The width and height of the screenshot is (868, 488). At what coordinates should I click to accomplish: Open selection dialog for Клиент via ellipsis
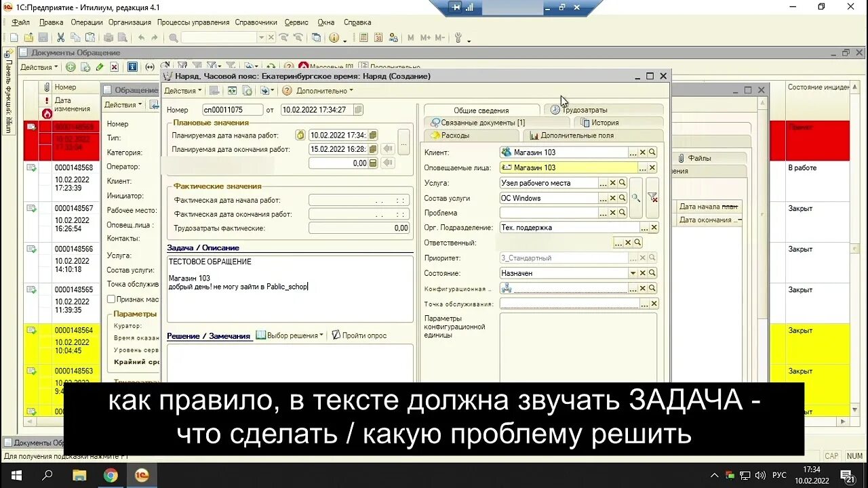click(x=633, y=152)
